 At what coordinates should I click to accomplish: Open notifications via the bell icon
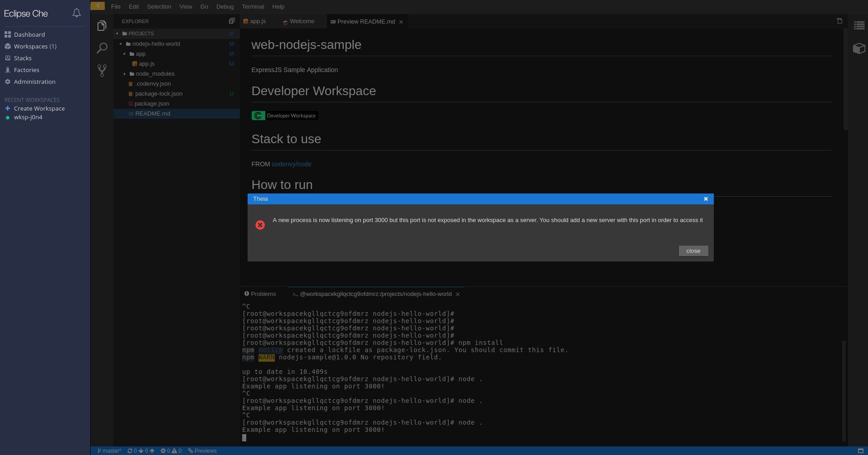pyautogui.click(x=76, y=13)
